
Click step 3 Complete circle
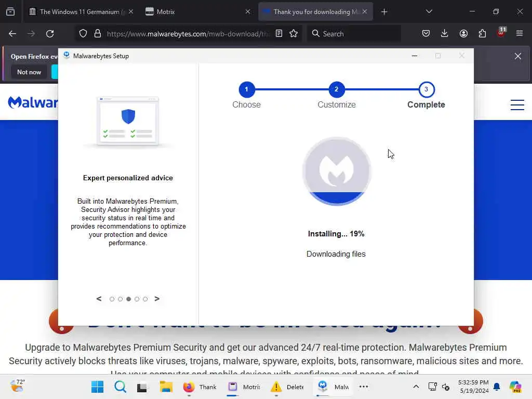pyautogui.click(x=426, y=89)
